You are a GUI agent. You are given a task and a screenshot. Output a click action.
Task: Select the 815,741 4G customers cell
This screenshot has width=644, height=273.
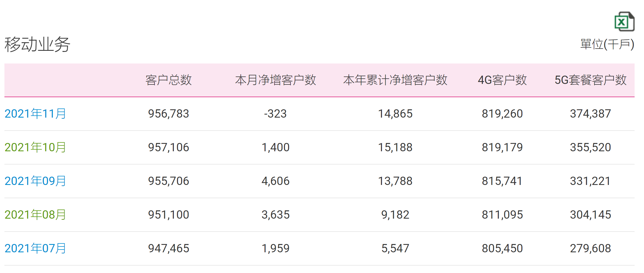click(x=502, y=181)
